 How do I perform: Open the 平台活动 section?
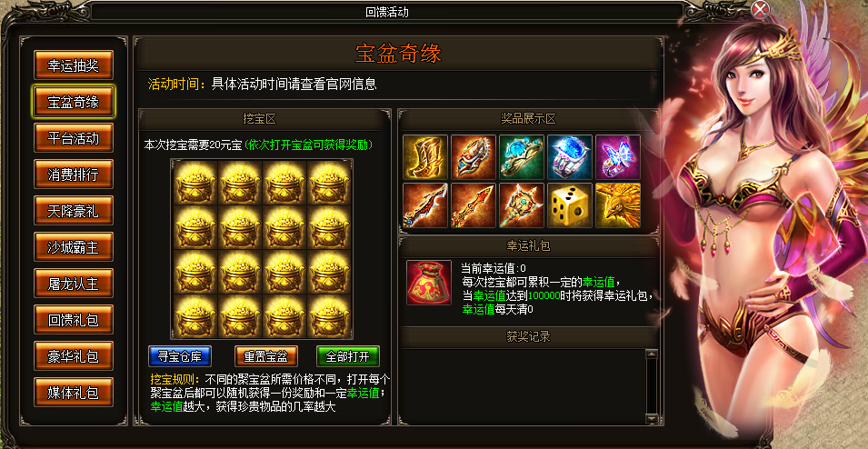point(73,138)
